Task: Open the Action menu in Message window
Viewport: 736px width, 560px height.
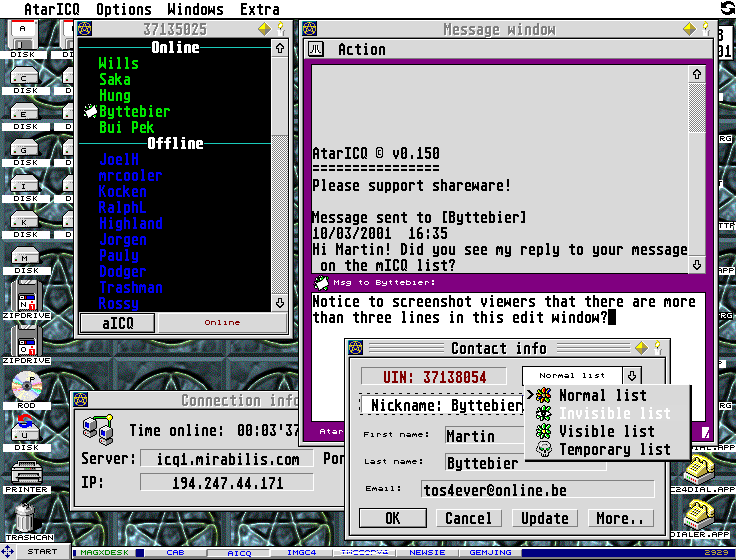Action: pos(361,49)
